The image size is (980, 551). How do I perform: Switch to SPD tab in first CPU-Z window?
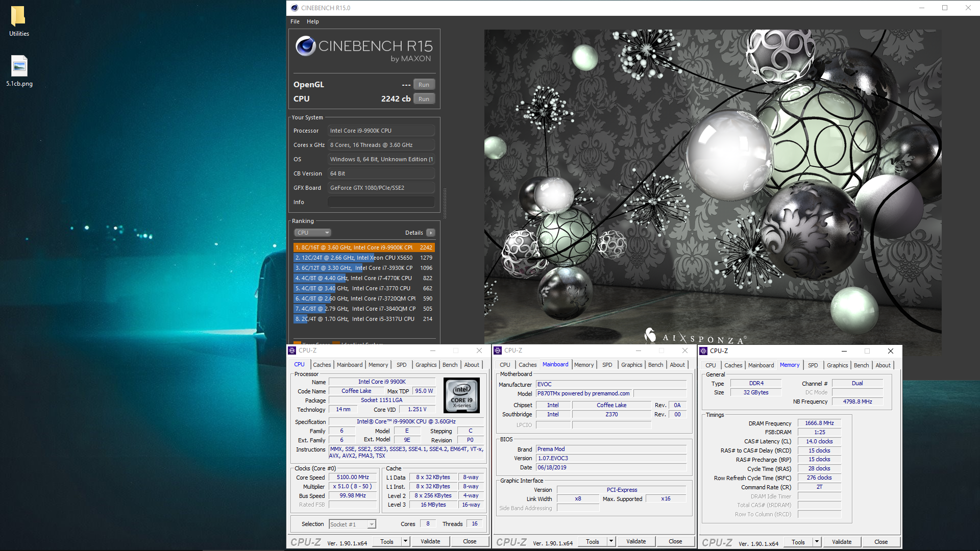click(x=402, y=365)
